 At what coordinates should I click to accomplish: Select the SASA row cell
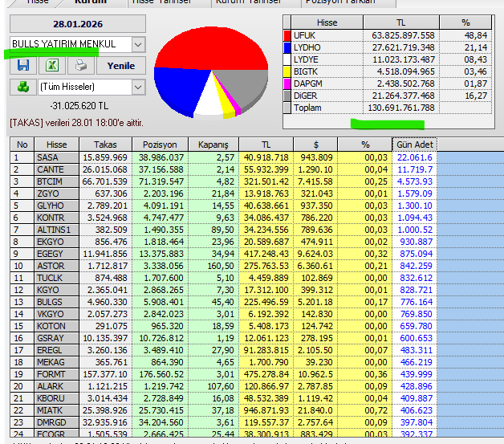point(56,157)
